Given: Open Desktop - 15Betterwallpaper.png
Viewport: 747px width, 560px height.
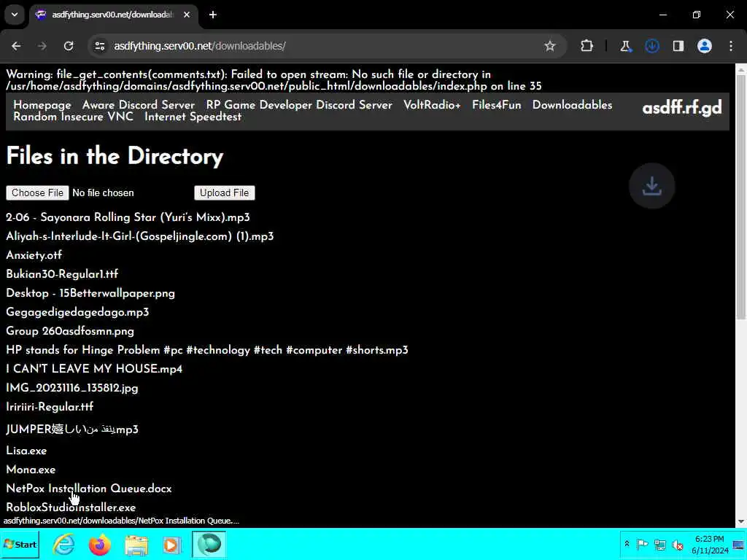Looking at the screenshot, I should pos(90,293).
